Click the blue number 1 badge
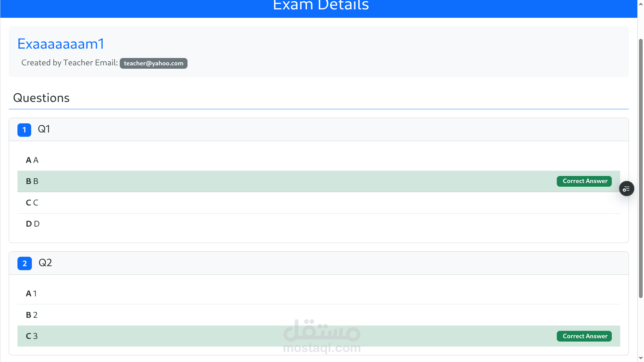Image resolution: width=644 pixels, height=362 pixels. click(24, 130)
